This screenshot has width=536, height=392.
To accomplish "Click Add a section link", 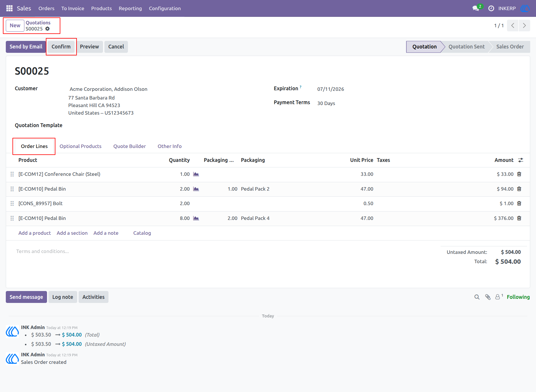I will [x=72, y=233].
